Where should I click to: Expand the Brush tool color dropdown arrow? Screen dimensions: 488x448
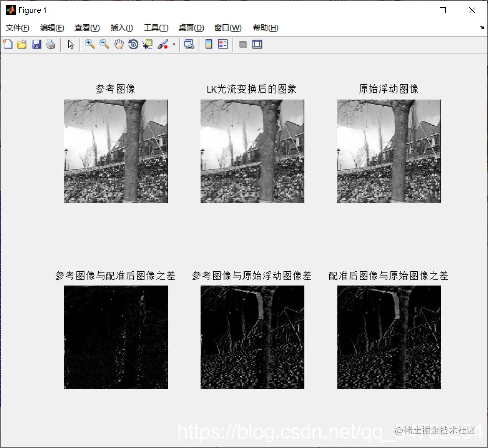[174, 44]
